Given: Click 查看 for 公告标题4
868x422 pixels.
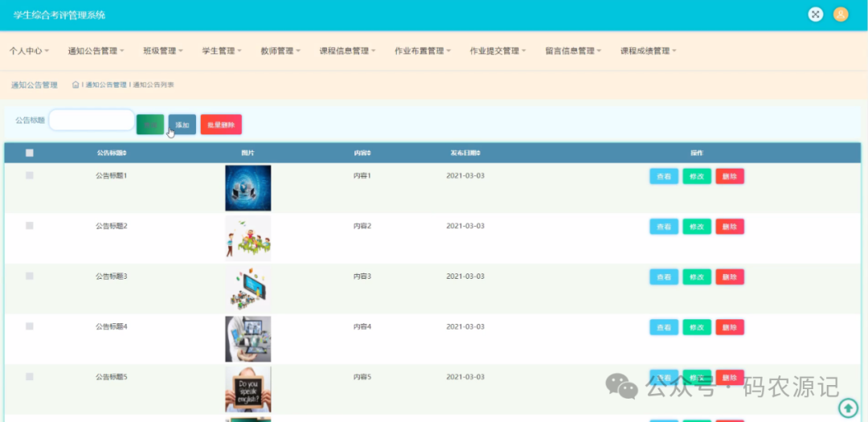Looking at the screenshot, I should (x=664, y=327).
